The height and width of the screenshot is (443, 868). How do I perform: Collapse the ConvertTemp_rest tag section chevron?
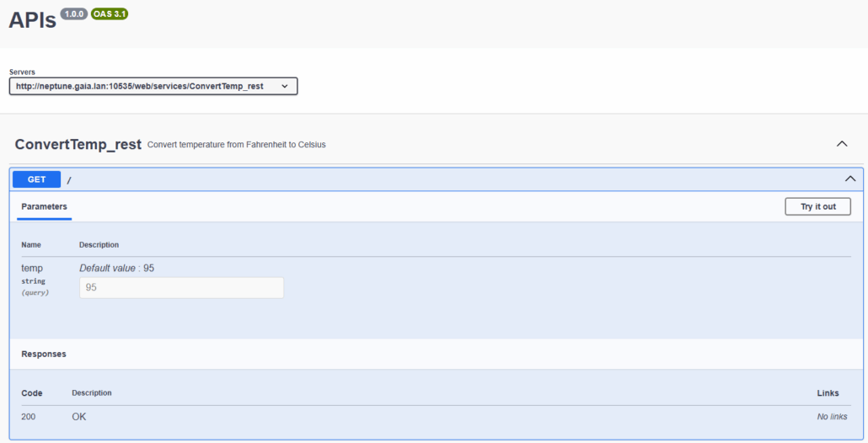[x=841, y=144]
